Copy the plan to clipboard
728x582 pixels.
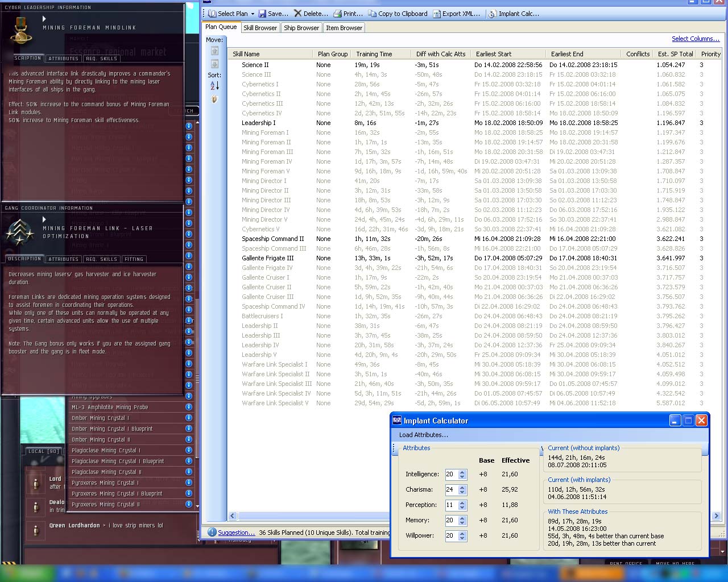click(x=398, y=14)
